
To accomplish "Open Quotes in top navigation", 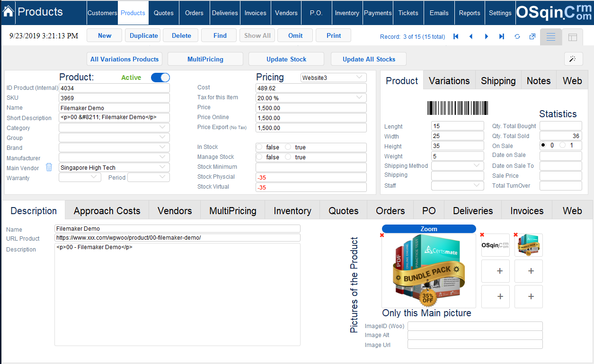I will (164, 13).
